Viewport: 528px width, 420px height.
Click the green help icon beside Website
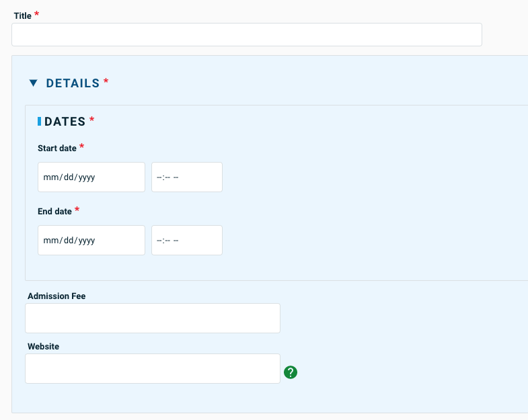pyautogui.click(x=291, y=372)
